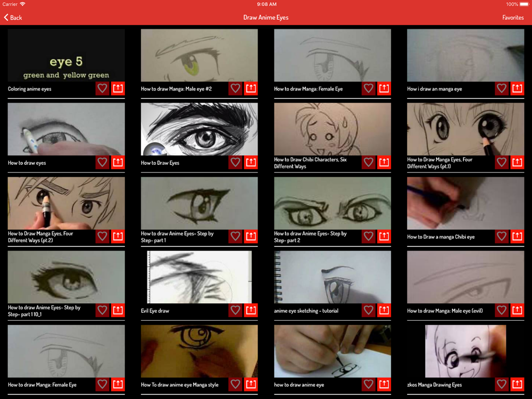Open the "Evil Eye draw" thumbnail

(x=199, y=277)
